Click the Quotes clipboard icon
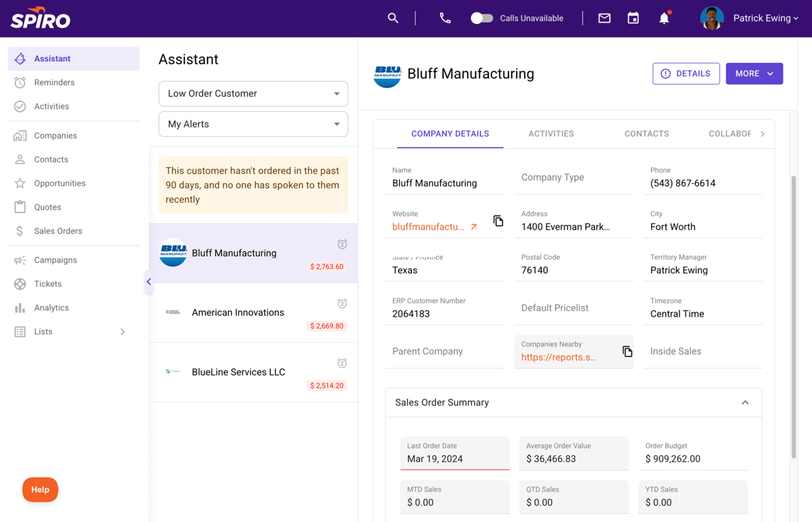Screen dimensions: 812x522 [20, 207]
